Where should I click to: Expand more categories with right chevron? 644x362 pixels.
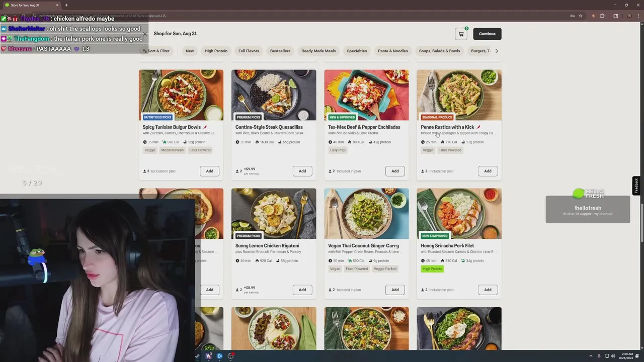click(x=497, y=51)
